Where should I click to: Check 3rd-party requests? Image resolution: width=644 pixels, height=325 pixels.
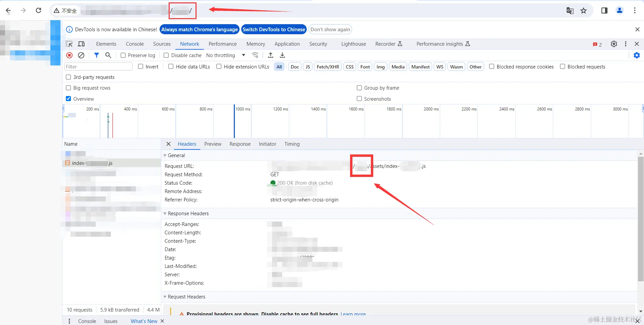click(69, 77)
